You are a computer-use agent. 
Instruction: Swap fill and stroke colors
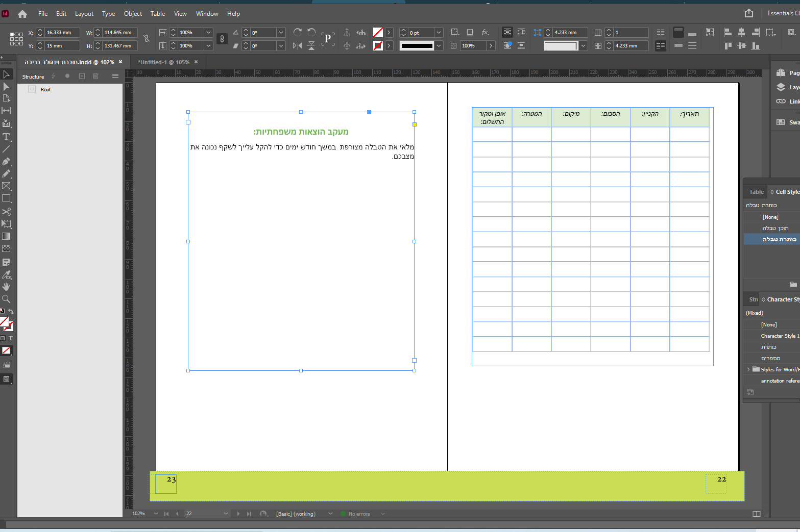pyautogui.click(x=11, y=311)
